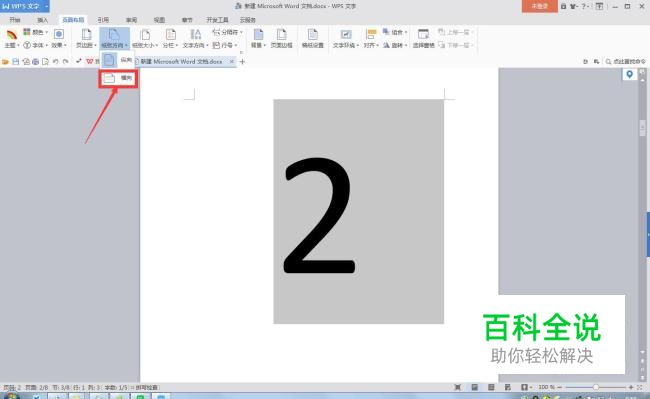Viewport: 650px width, 399px height.
Task: Open the Align (对齐) dropdown
Action: tap(371, 39)
